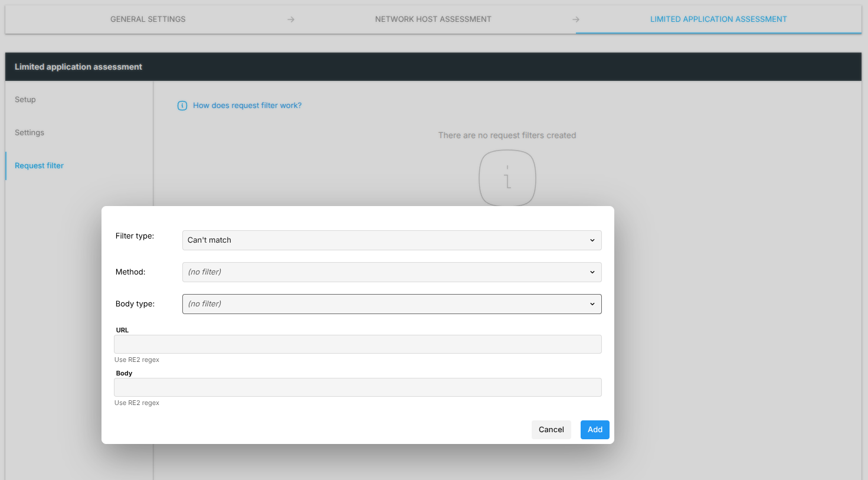This screenshot has height=480, width=868.
Task: Open the 'How does request filter work?' link
Action: point(247,106)
